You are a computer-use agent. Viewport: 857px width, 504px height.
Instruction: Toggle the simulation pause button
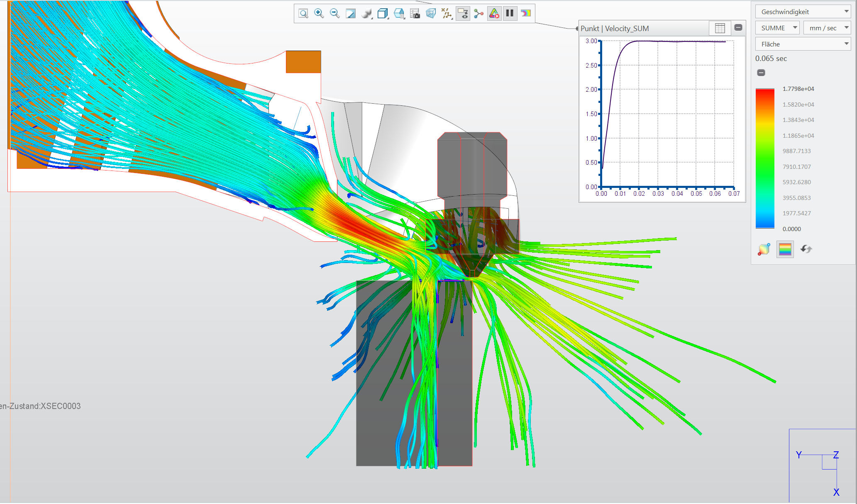coord(510,13)
